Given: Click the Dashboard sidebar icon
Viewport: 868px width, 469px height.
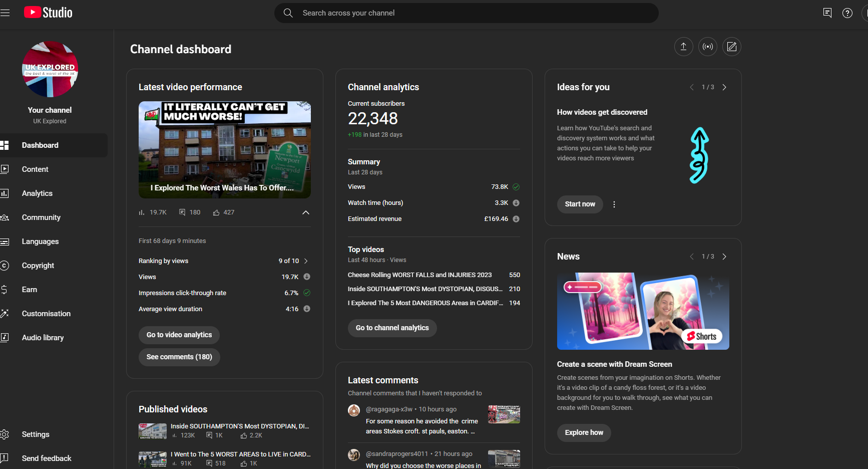Looking at the screenshot, I should coord(5,145).
